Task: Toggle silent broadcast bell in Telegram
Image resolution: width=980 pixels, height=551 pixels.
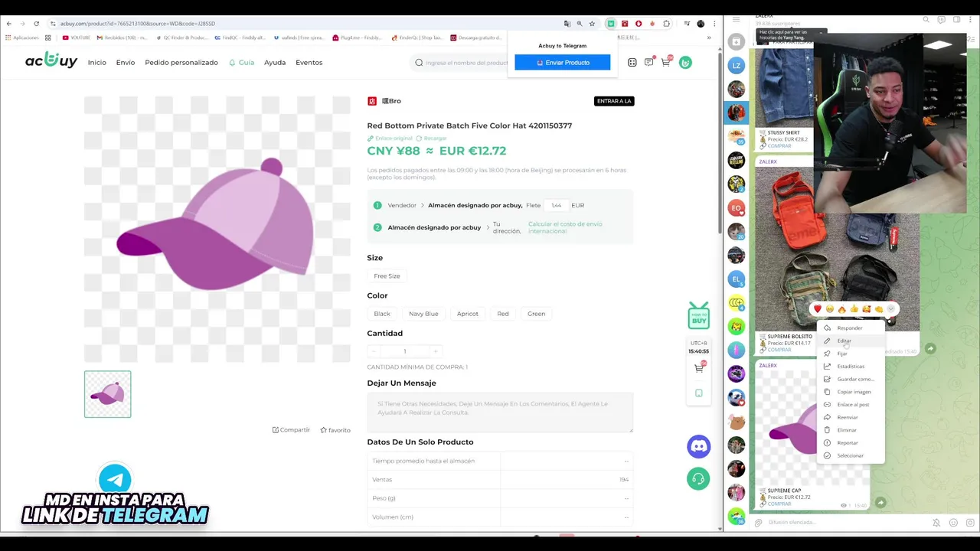Action: pyautogui.click(x=936, y=523)
